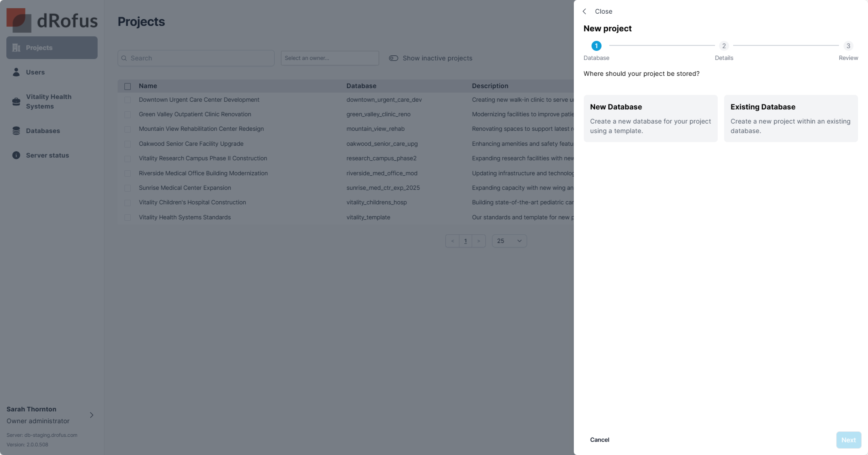
Task: Click the Search input field
Action: (x=196, y=58)
